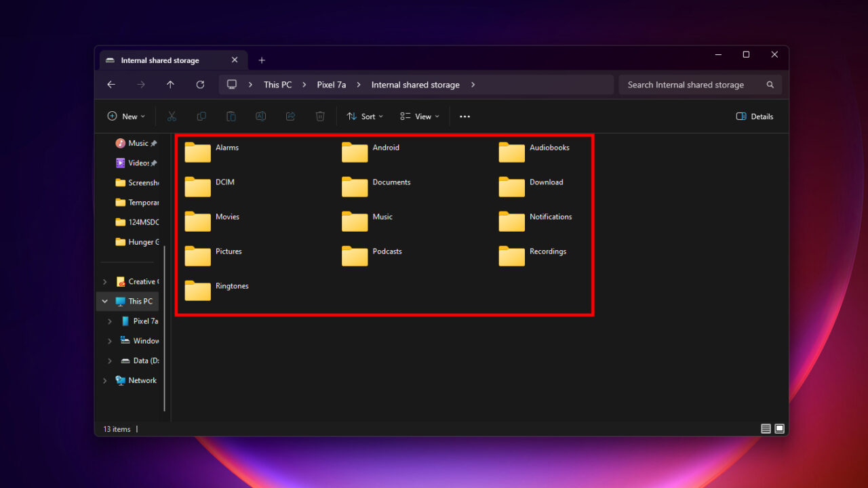Select the Cut icon in the toolbar
868x488 pixels.
pyautogui.click(x=172, y=116)
